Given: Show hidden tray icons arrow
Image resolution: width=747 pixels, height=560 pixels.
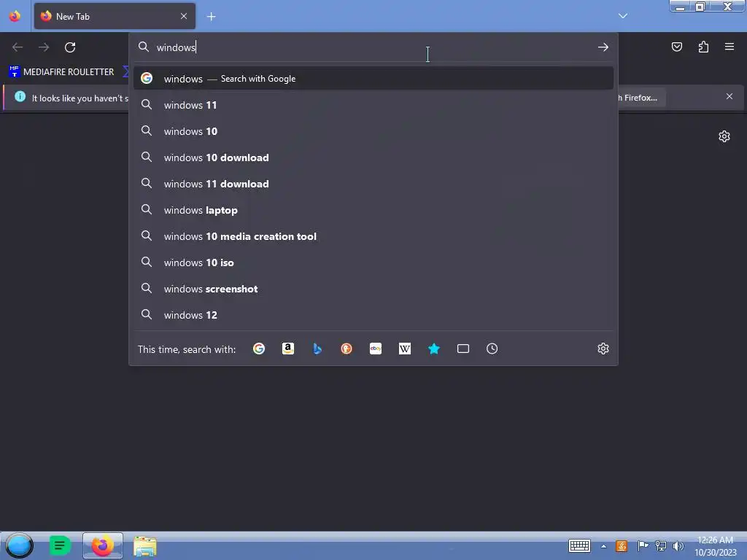Looking at the screenshot, I should click(603, 546).
